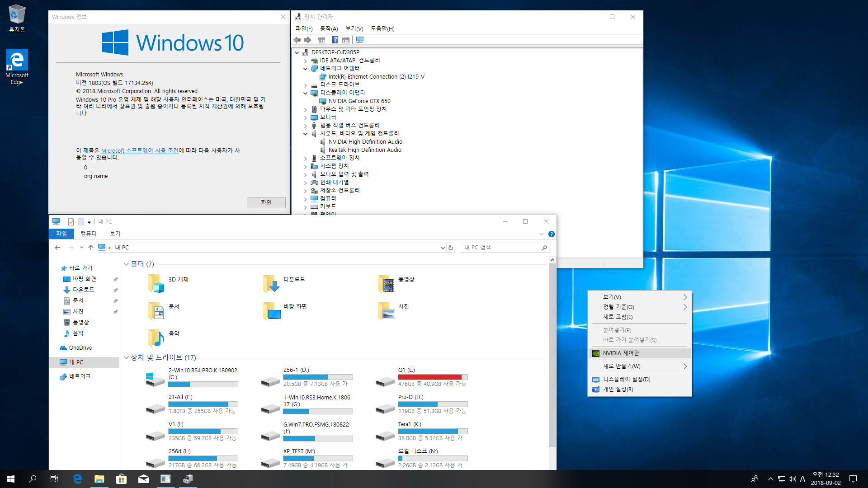Open the 음악 folder icon
Screen dimensions: 868x488
[156, 338]
